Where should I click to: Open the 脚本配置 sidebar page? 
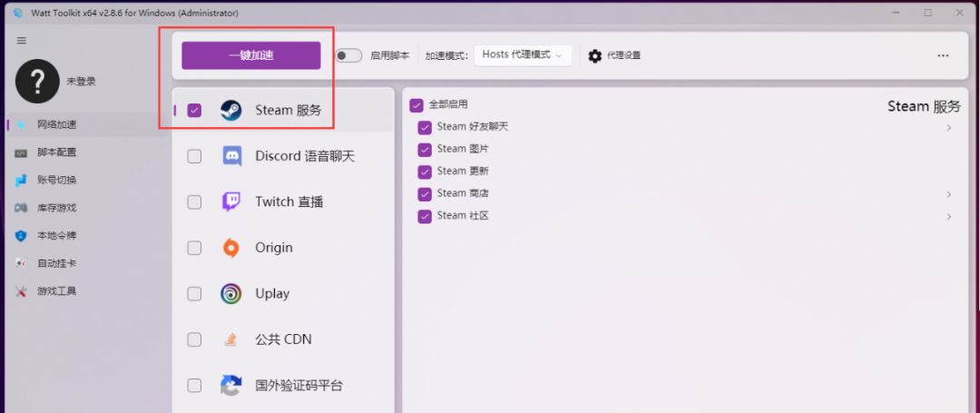tap(87, 152)
